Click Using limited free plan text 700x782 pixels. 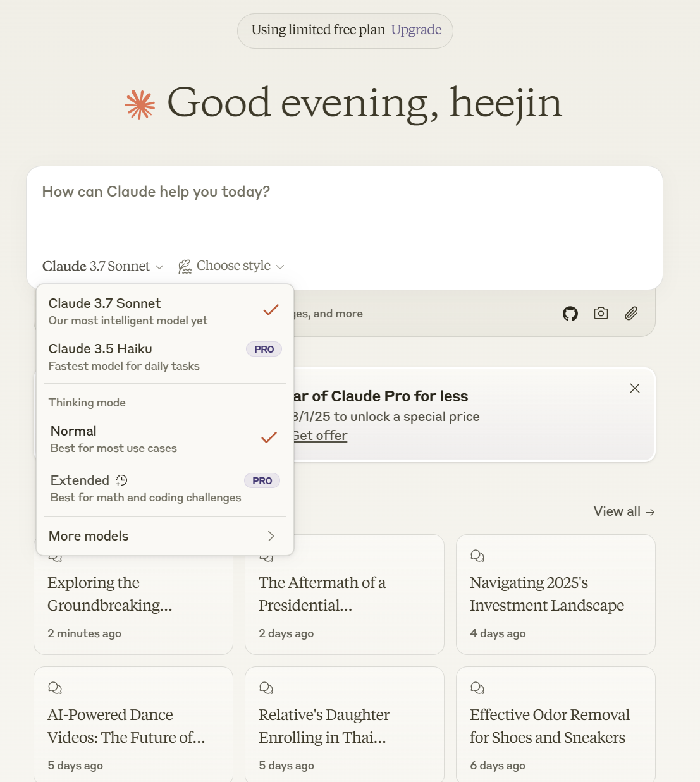(318, 30)
